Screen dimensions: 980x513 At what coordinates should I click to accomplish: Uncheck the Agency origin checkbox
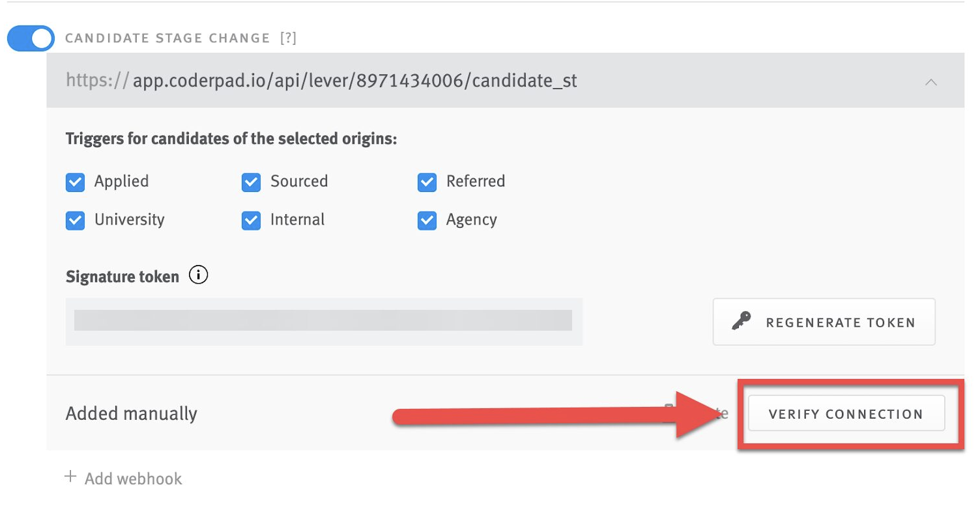tap(427, 220)
